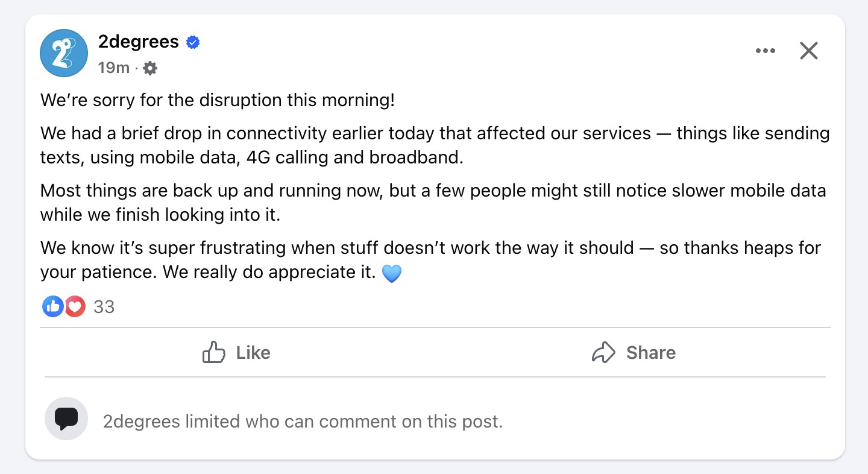
Task: Click the blue heart emoji in post
Action: click(x=392, y=274)
